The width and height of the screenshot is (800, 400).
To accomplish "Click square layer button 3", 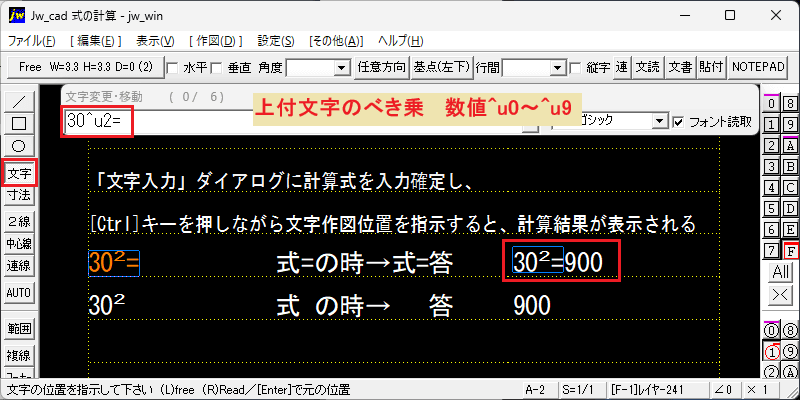I will point(771,166).
